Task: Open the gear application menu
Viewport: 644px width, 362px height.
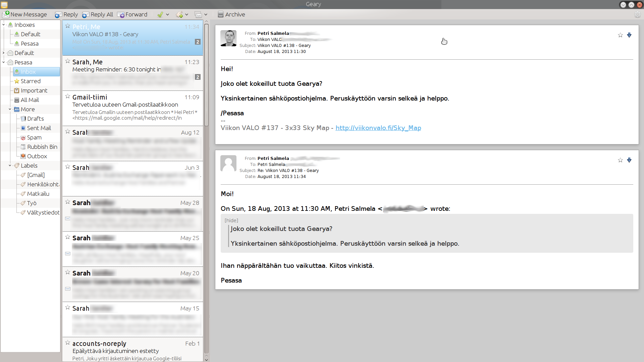Action: coord(637,14)
